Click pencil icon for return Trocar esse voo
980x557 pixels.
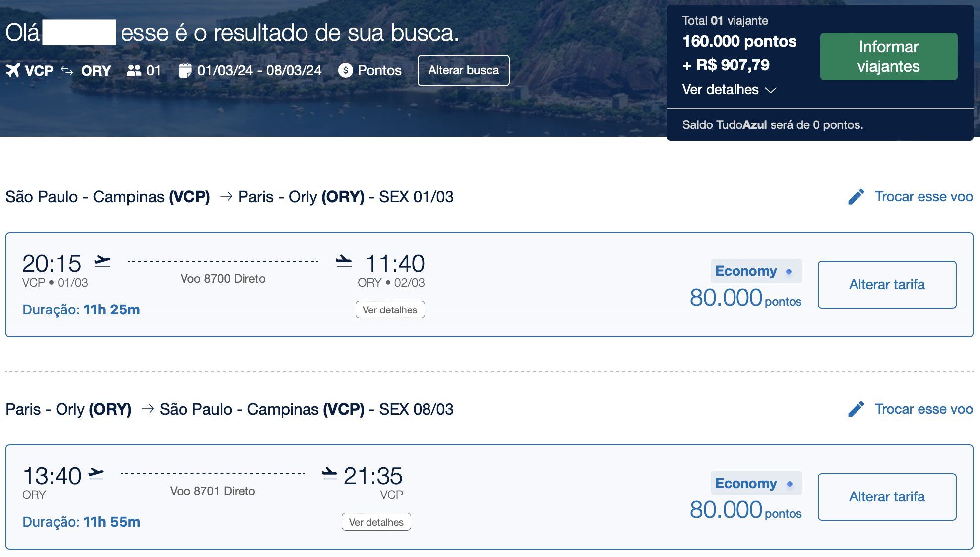point(856,409)
